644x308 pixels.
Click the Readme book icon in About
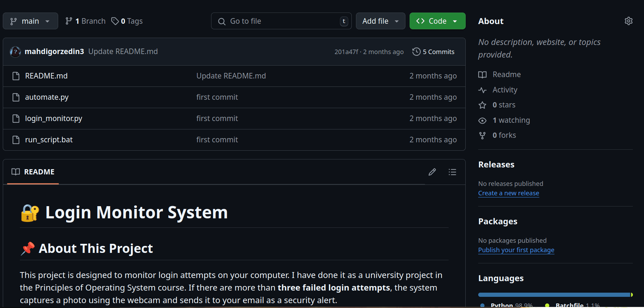482,75
